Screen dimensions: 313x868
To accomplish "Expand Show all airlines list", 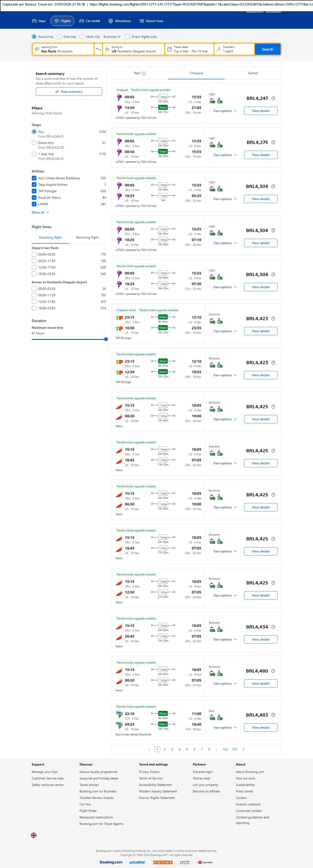I will tap(40, 212).
